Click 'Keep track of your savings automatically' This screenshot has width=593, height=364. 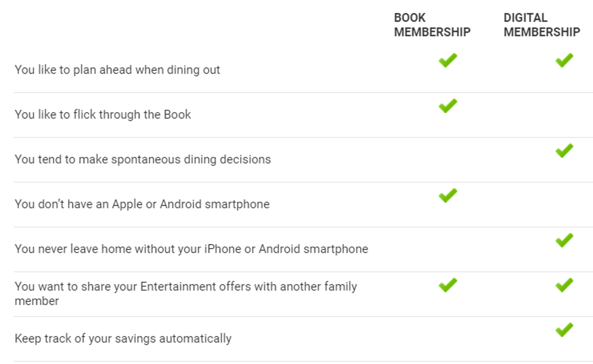(x=123, y=339)
